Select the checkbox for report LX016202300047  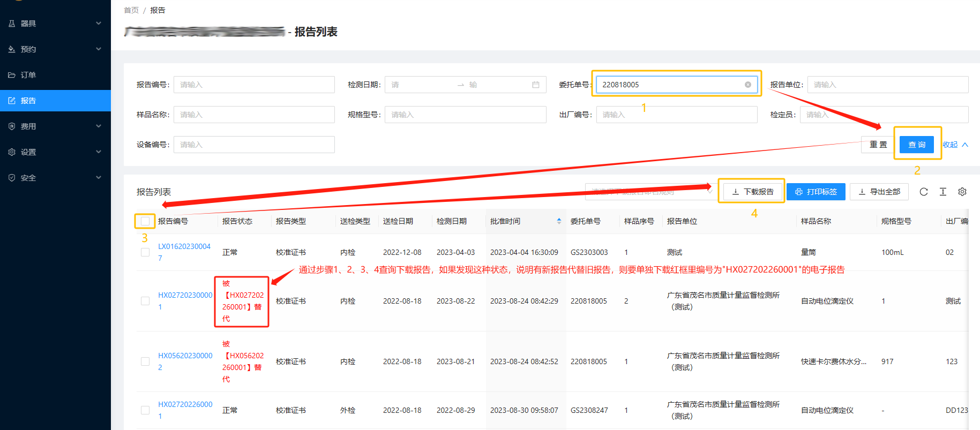point(145,252)
